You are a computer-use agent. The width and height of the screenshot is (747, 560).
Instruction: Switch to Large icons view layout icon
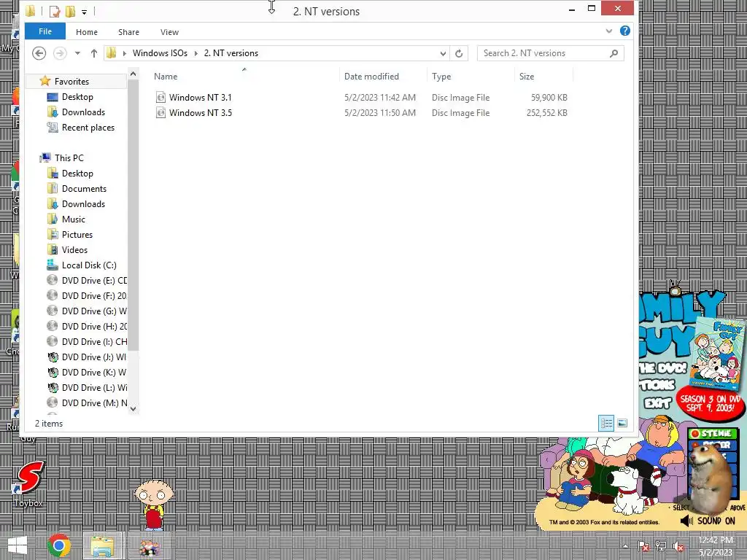coord(622,423)
